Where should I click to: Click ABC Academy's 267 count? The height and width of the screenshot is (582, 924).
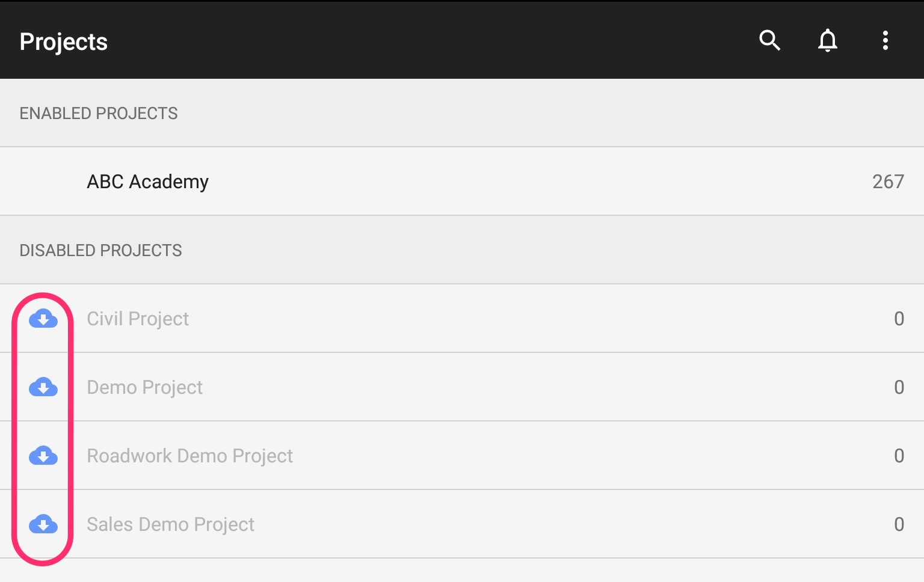(888, 182)
